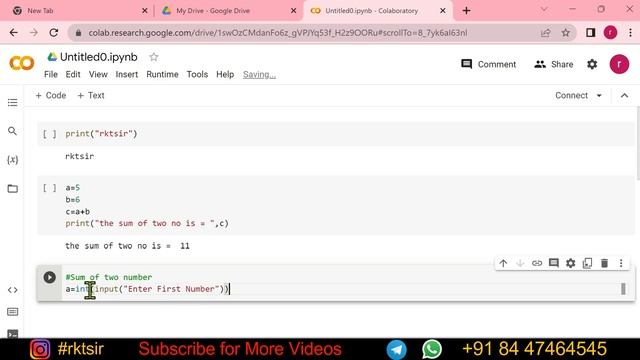Open notebook settings gear in header
Viewport: 640px width, 360px height.
(x=592, y=64)
